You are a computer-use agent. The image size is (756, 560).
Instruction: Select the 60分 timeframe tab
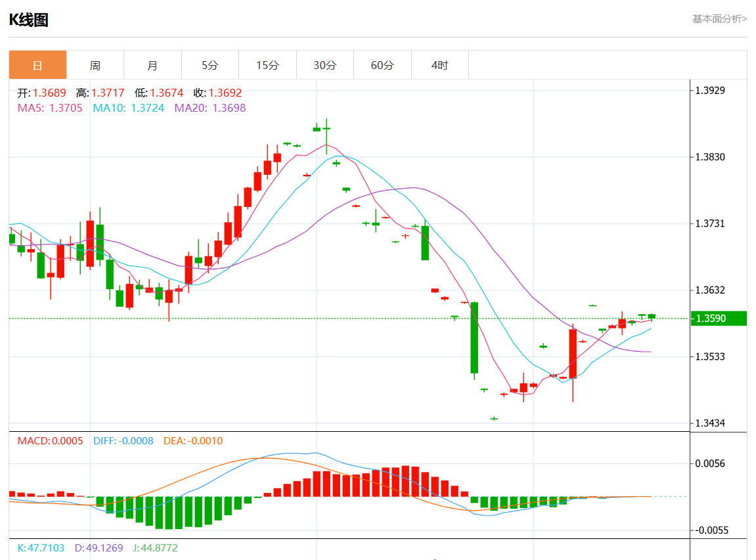382,65
